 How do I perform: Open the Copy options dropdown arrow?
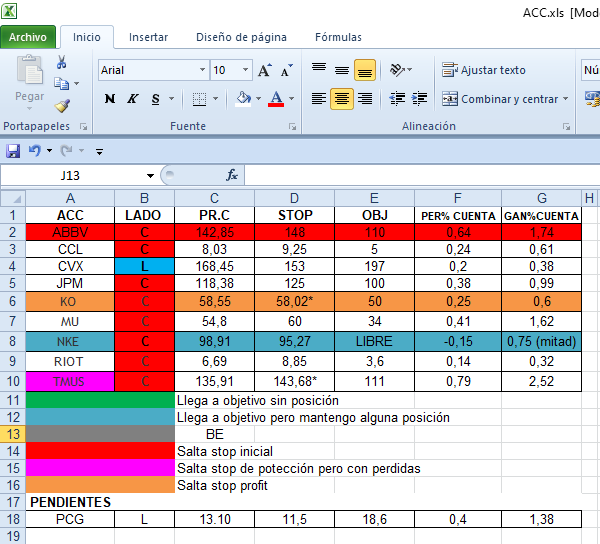[x=77, y=83]
